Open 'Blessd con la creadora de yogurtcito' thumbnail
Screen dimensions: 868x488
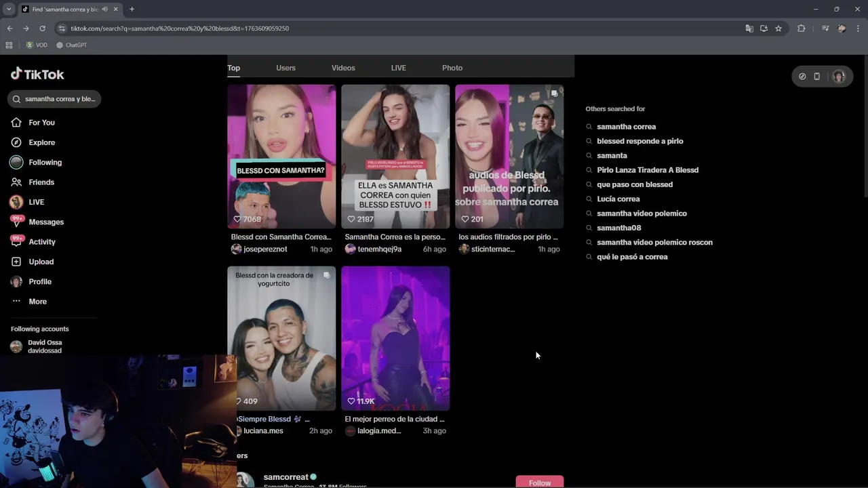pyautogui.click(x=281, y=338)
